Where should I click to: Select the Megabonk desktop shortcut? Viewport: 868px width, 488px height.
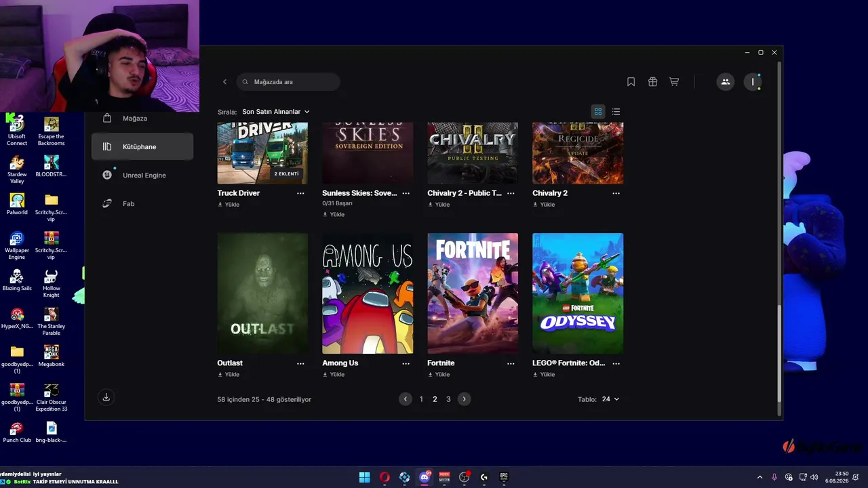(x=52, y=355)
